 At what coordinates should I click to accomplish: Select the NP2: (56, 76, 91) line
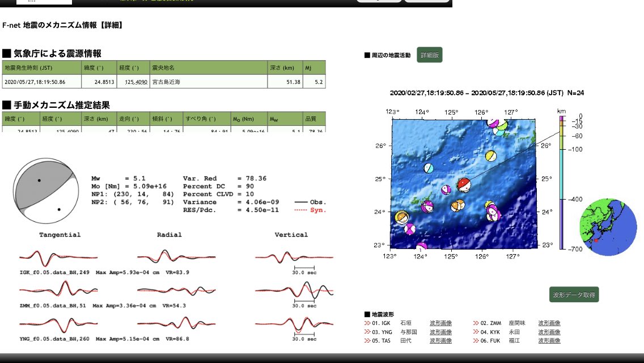(133, 202)
